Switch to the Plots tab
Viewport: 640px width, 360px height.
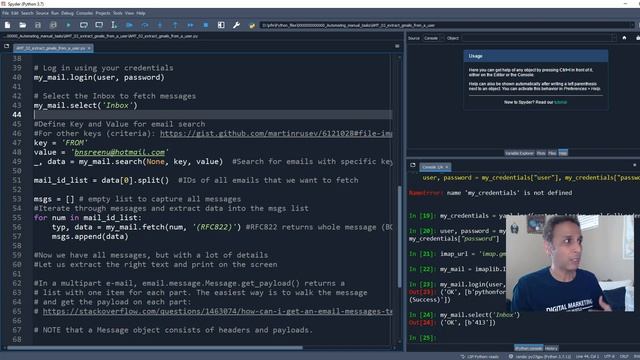pos(541,153)
